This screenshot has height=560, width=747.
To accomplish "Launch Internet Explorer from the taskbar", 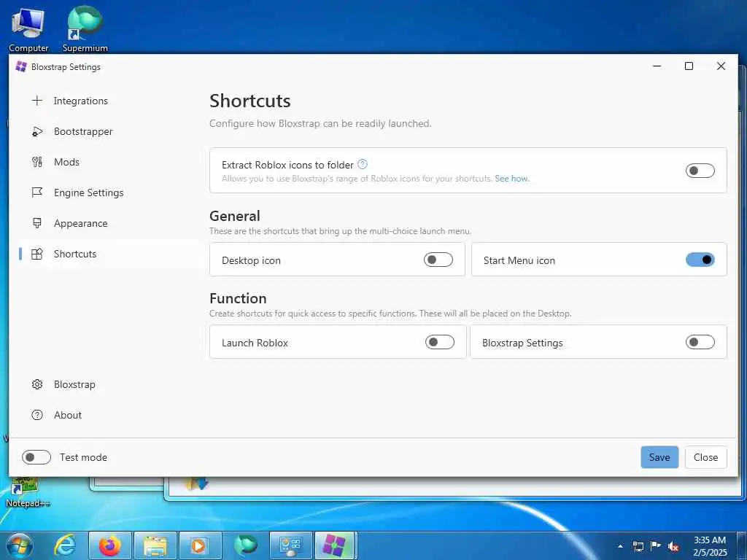I will click(65, 545).
